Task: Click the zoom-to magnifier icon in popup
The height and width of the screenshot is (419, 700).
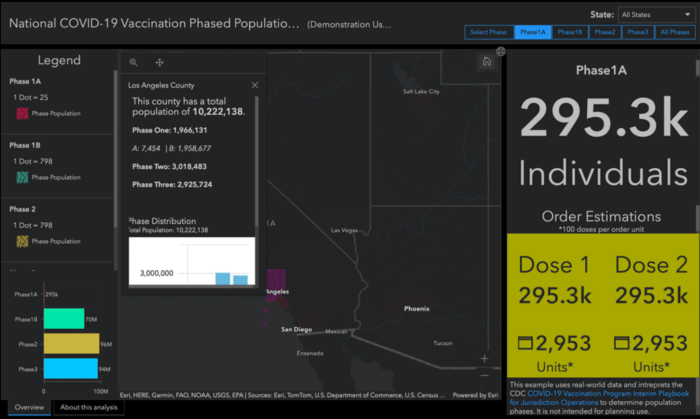Action: coord(133,62)
